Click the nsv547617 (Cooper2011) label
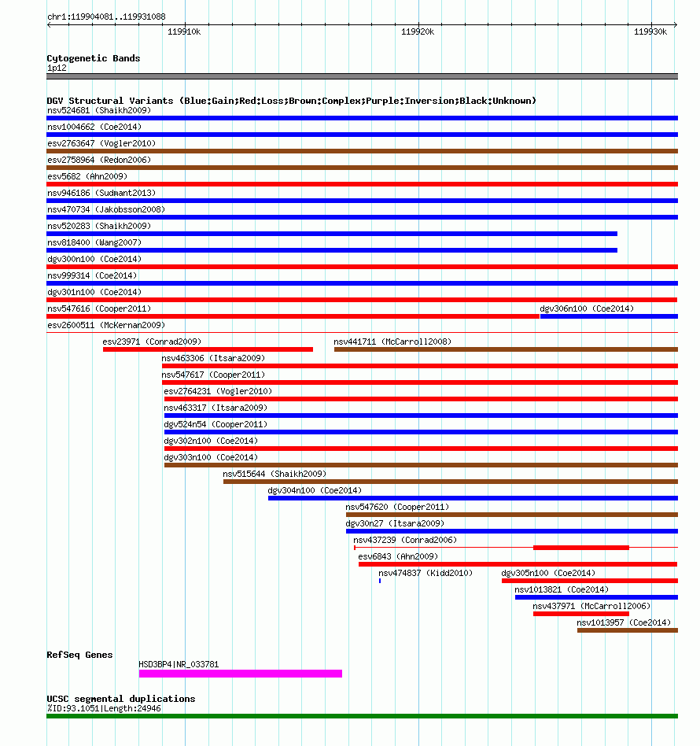The height and width of the screenshot is (746, 700). 213,375
